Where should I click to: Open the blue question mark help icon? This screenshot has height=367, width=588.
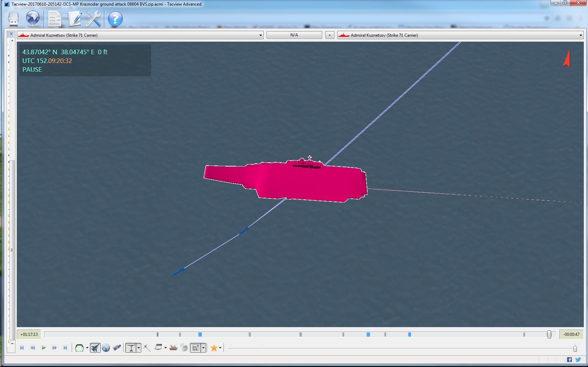point(115,19)
